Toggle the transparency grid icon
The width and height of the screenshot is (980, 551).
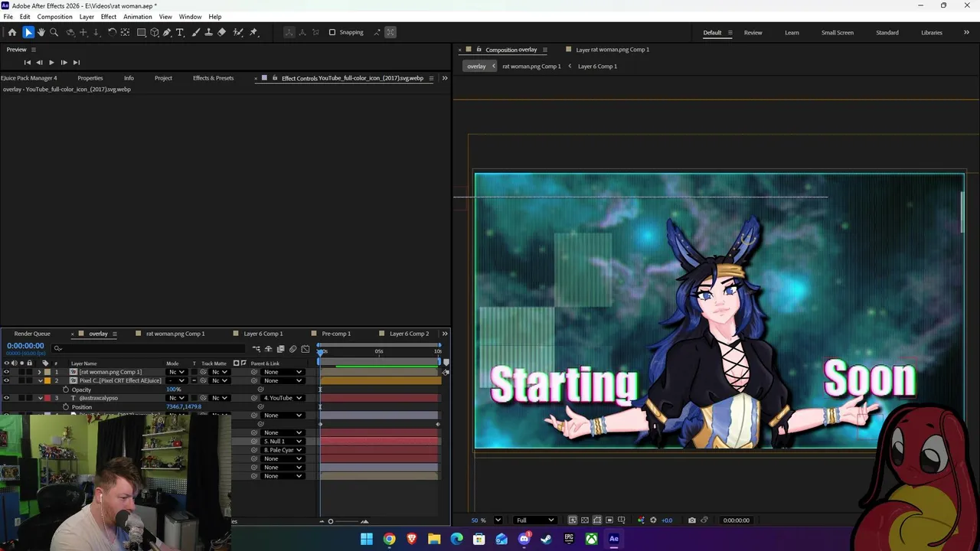coord(585,520)
